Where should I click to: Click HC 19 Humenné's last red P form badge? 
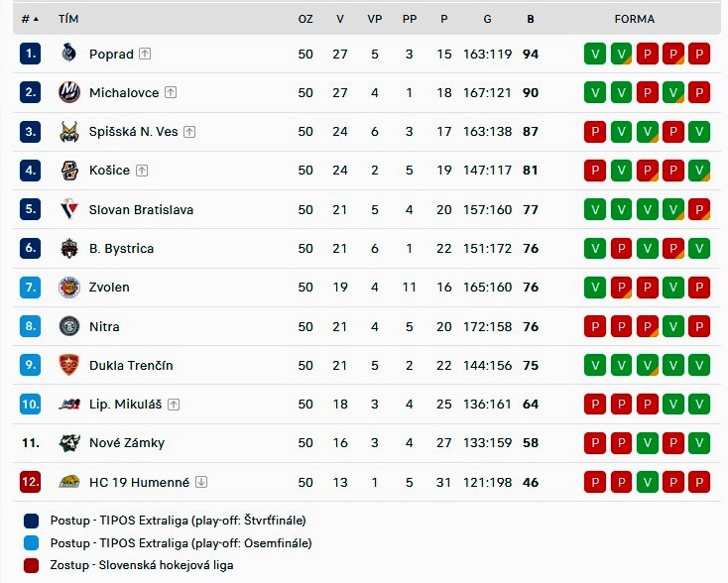[x=699, y=482]
